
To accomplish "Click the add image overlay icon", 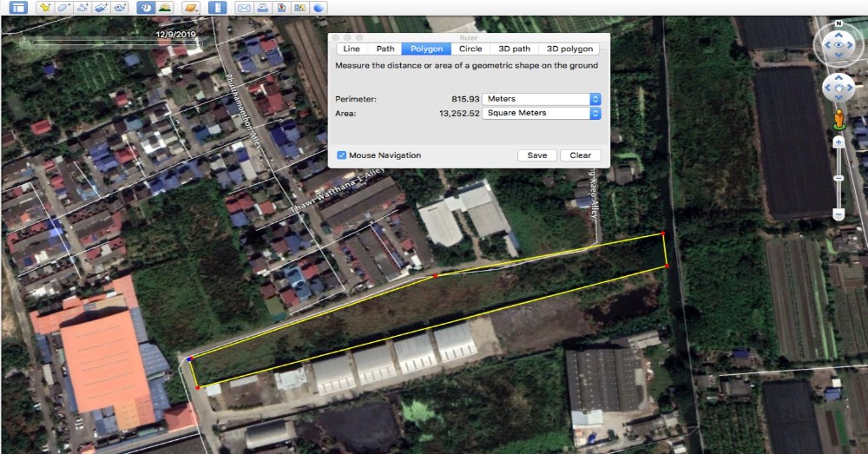I will 102,8.
